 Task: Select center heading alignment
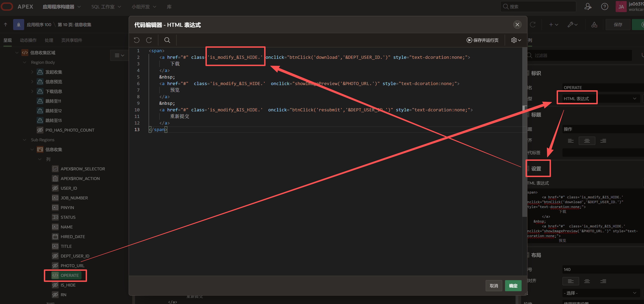587,141
